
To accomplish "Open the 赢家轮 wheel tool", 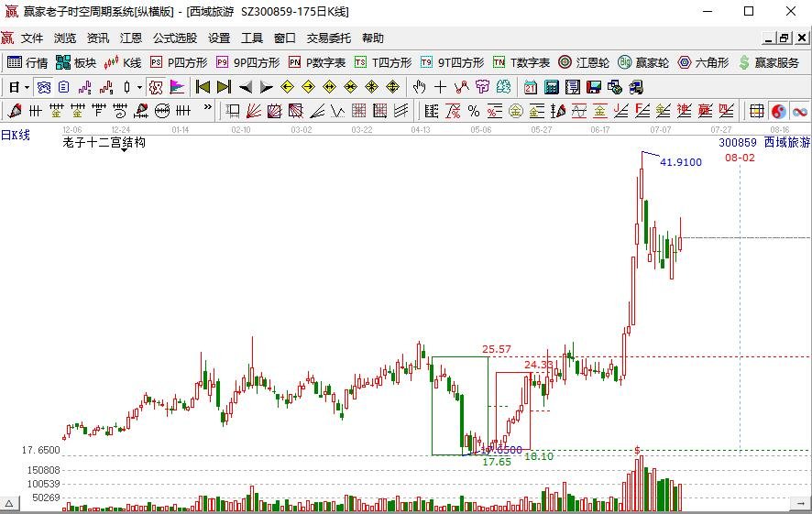I will tap(643, 62).
